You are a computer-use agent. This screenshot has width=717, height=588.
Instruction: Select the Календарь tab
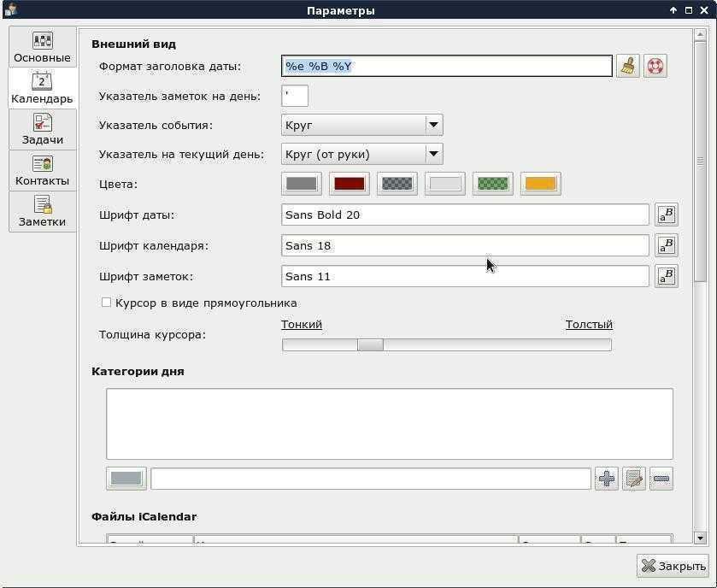click(42, 88)
